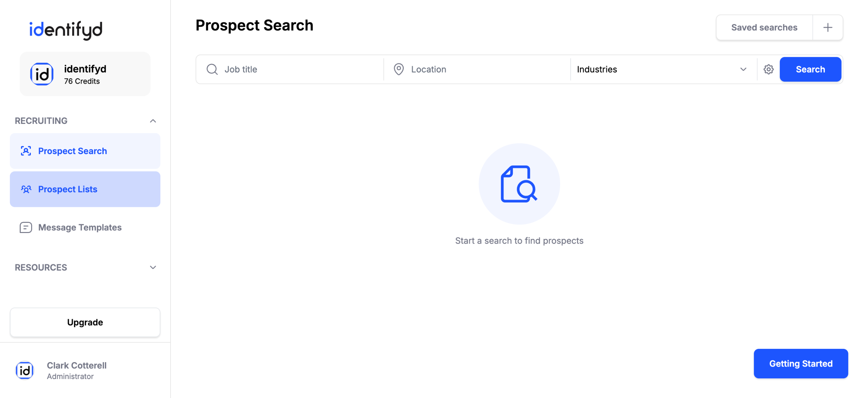Click the Message Templates chat icon

click(26, 228)
